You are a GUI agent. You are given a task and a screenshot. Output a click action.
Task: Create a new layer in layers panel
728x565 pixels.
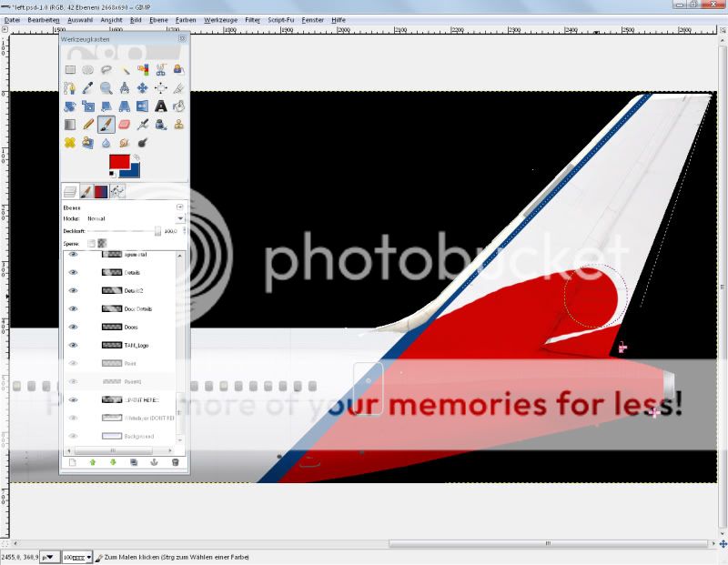coord(71,462)
